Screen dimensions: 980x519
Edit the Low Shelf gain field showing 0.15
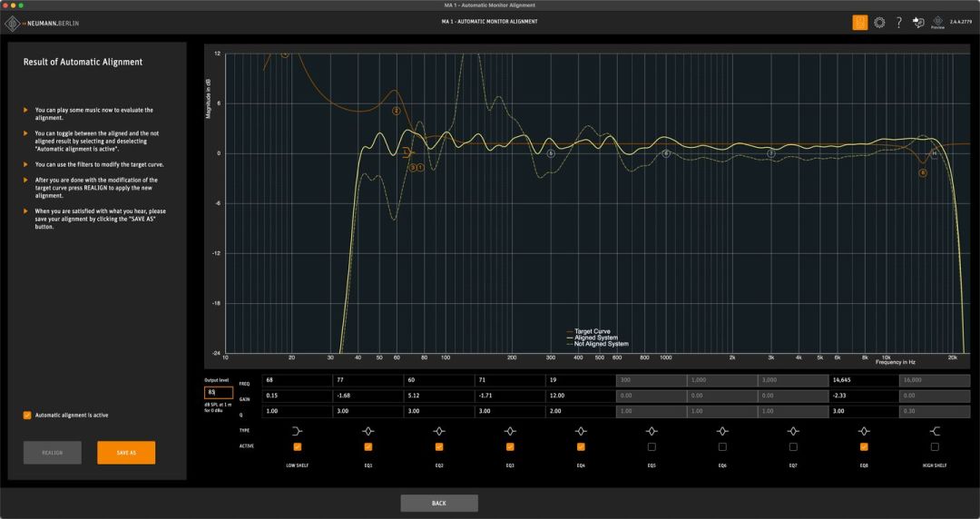[x=297, y=396]
